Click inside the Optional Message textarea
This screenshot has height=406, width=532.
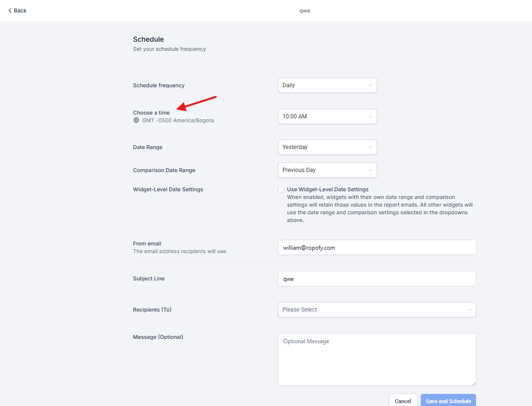point(377,360)
